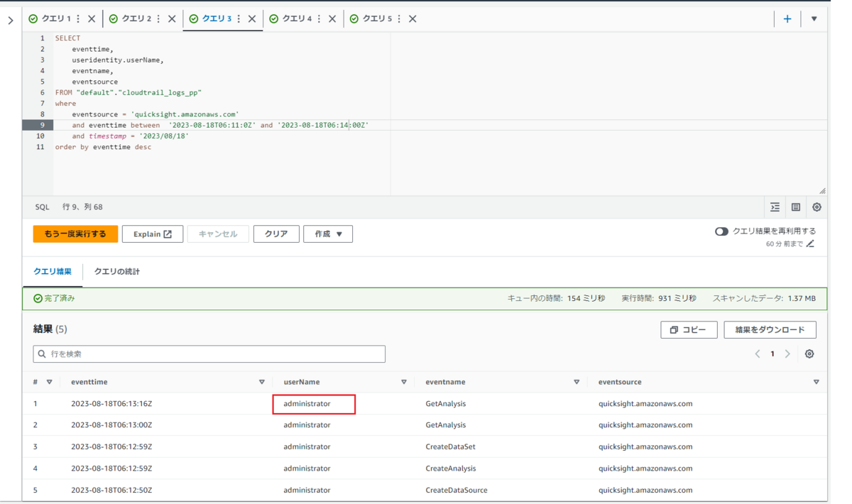Screen dimensions: 852x504
Task: Click the コピー button
Action: click(x=689, y=330)
